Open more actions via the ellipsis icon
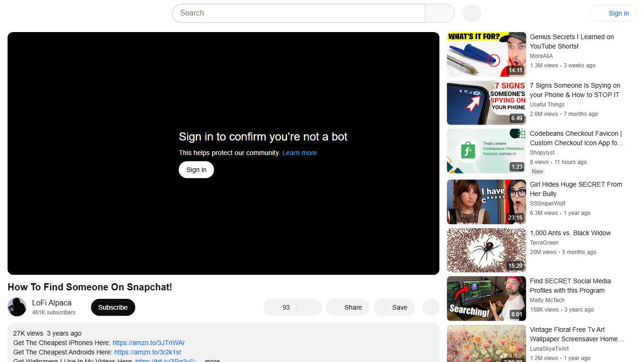This screenshot has width=644, height=362. pyautogui.click(x=430, y=307)
